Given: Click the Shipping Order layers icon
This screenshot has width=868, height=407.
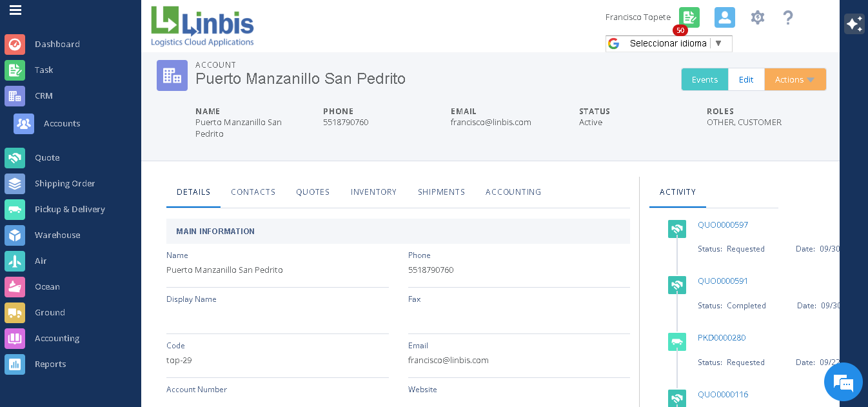Looking at the screenshot, I should pos(15,184).
